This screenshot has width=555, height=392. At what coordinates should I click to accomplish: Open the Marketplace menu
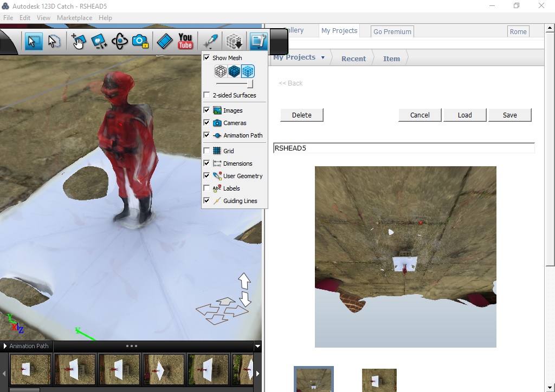(x=74, y=18)
